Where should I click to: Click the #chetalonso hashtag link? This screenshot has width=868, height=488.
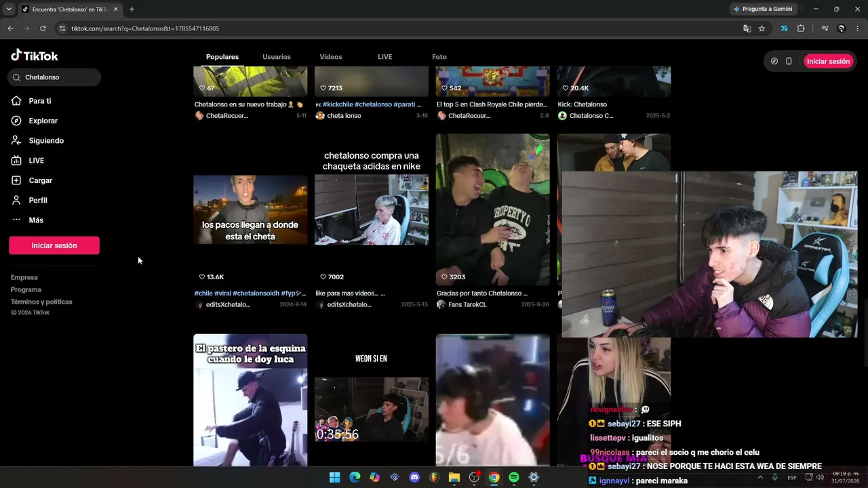click(x=374, y=104)
